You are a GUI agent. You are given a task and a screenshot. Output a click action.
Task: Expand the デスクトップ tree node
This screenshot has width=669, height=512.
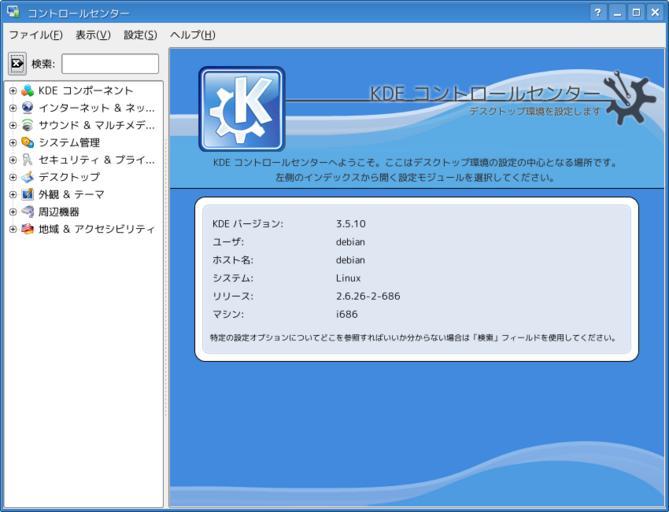[x=12, y=177]
